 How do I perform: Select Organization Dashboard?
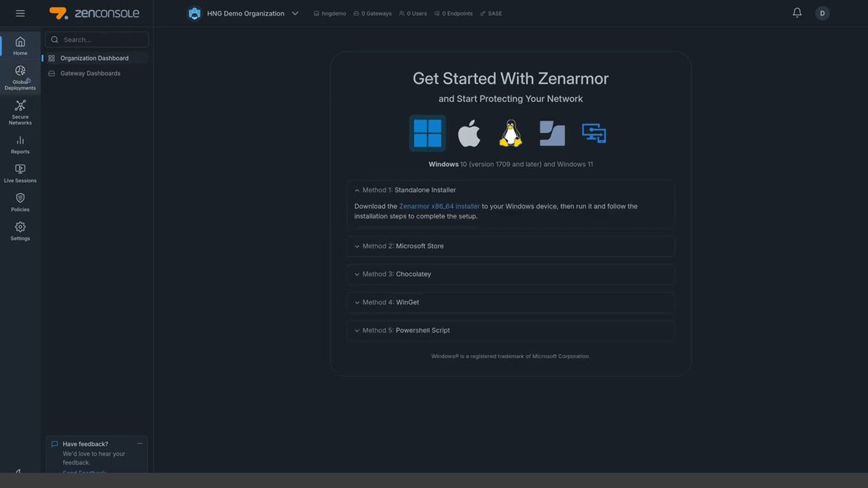pos(95,58)
